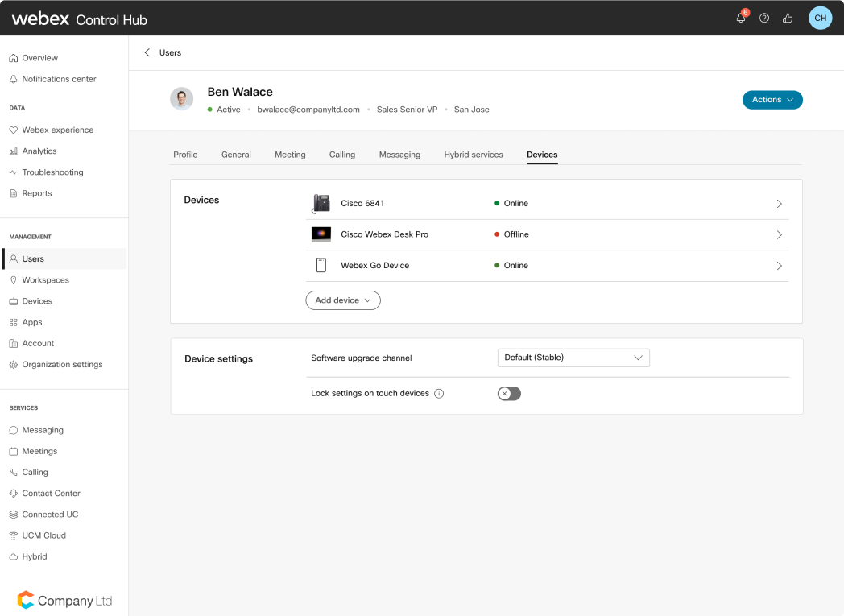Switch to the Calling tab

(x=341, y=155)
